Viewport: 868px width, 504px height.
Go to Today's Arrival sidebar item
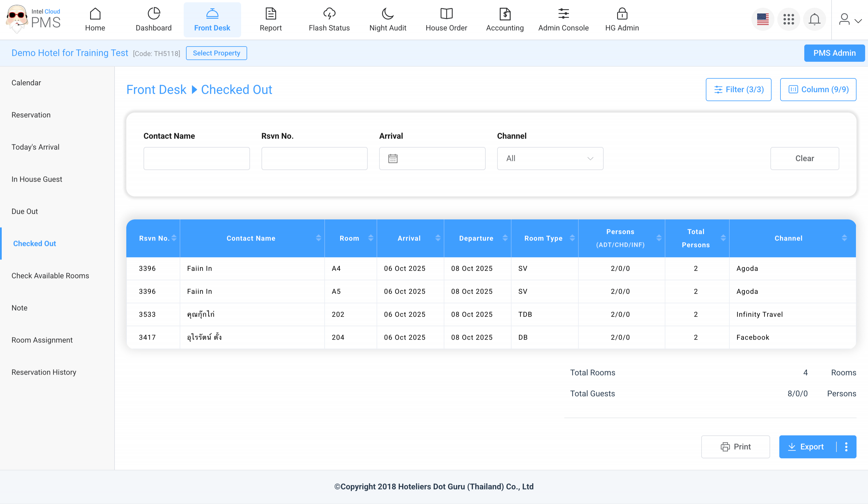pyautogui.click(x=35, y=147)
